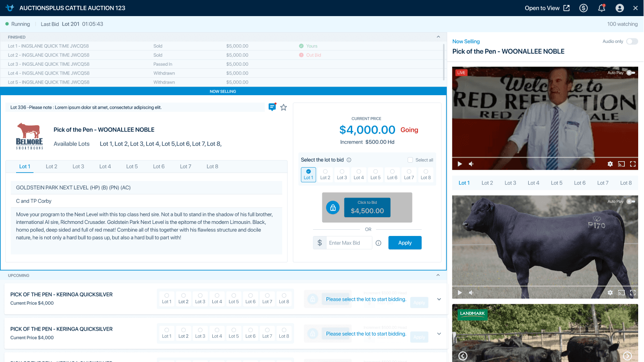This screenshot has height=362, width=644.
Task: Show info for Select the lot to bid
Action: 349,160
